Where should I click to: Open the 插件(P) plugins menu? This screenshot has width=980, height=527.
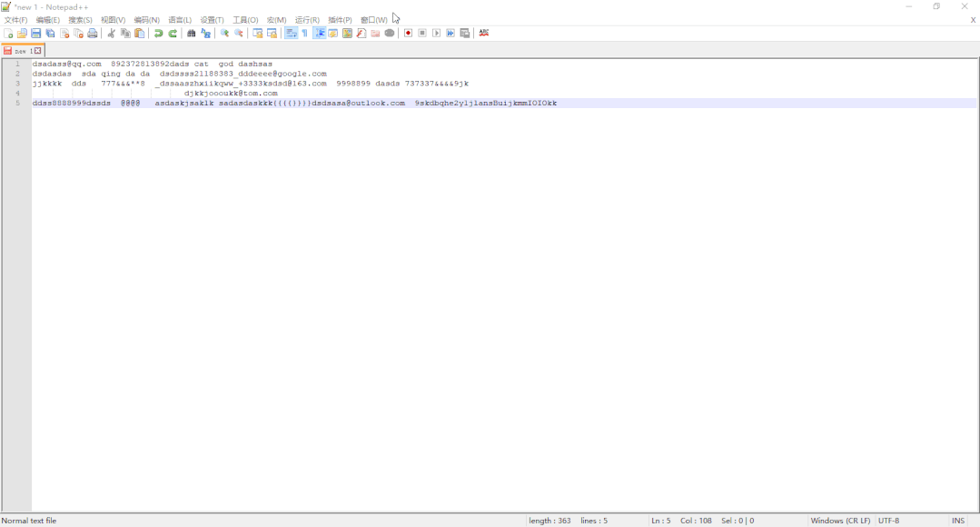pyautogui.click(x=340, y=20)
